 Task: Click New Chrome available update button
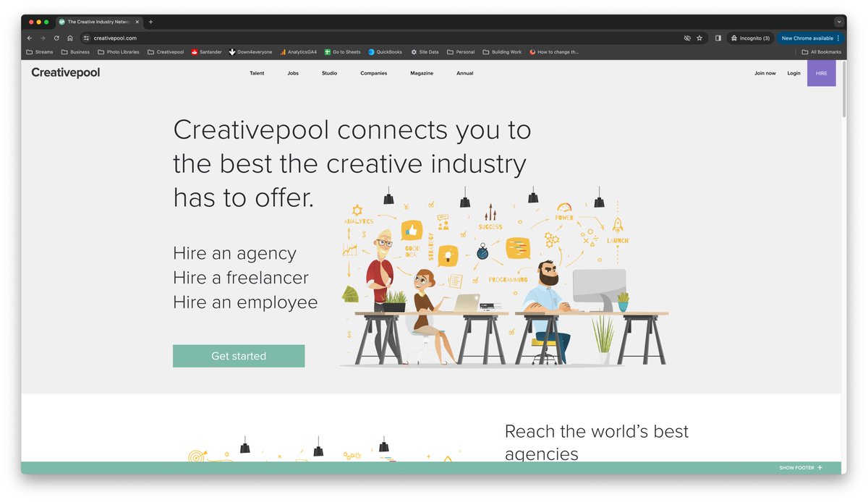tap(811, 38)
